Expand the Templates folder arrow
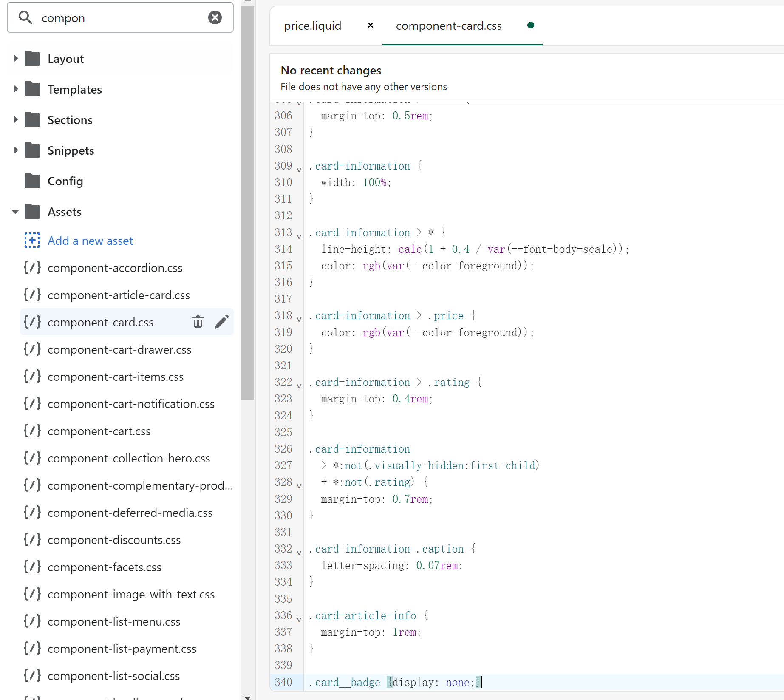 [16, 89]
